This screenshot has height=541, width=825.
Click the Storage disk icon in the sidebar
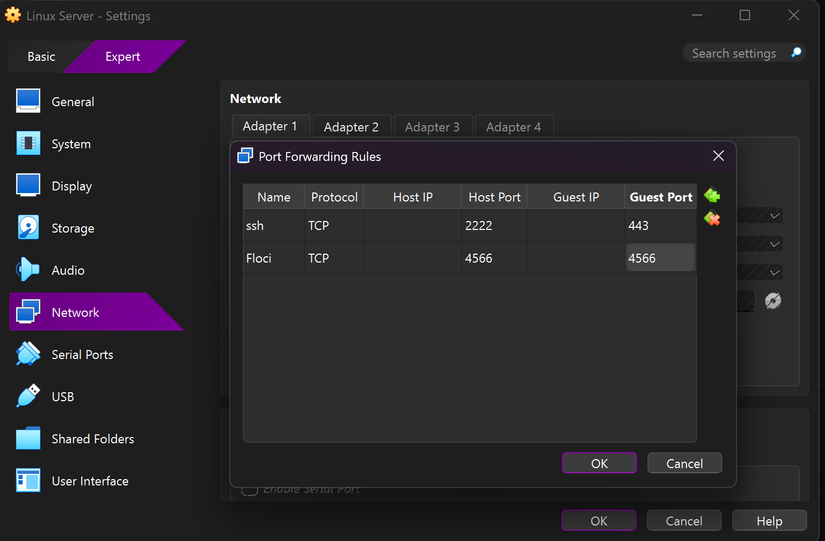pyautogui.click(x=28, y=227)
